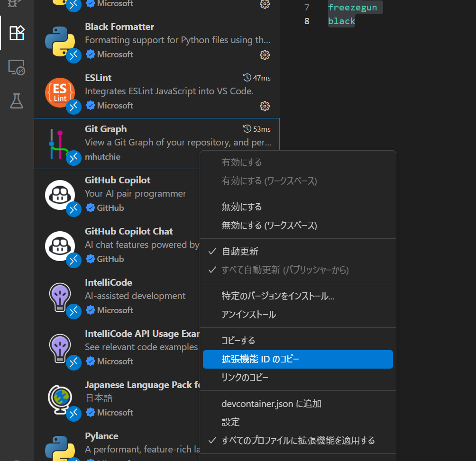This screenshot has width=476, height=461.
Task: Select 無効にする in context menu
Action: (298, 207)
